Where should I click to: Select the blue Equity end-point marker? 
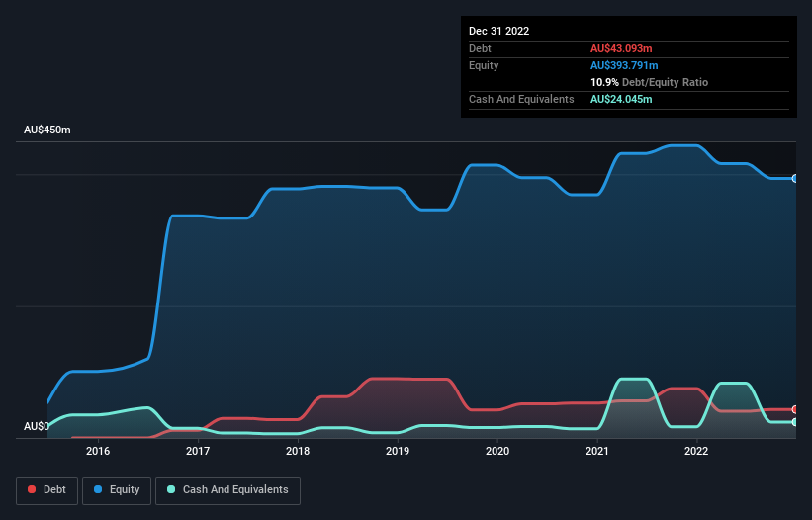[x=795, y=179]
